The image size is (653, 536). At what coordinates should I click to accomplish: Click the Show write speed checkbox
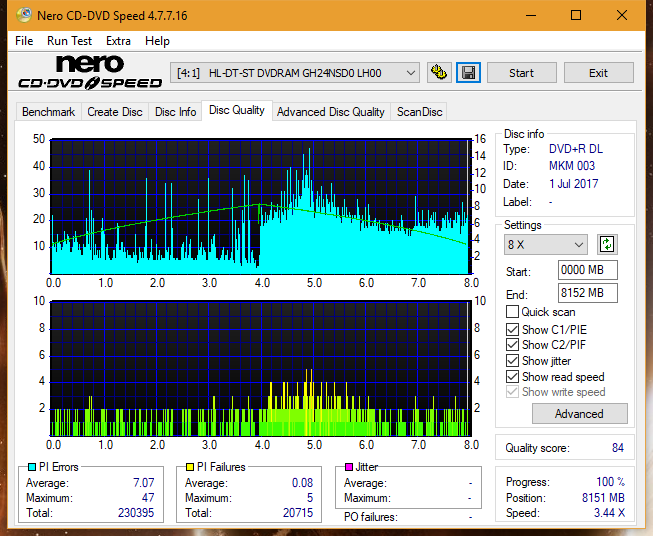(x=512, y=392)
